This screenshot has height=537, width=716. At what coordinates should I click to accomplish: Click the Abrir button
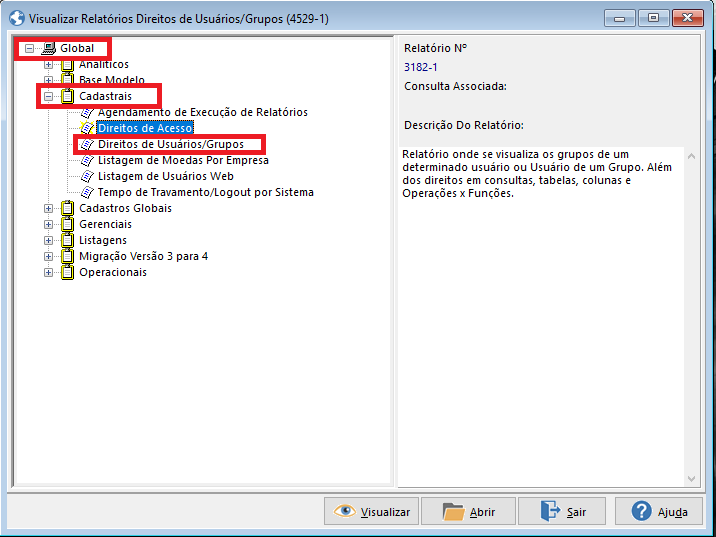click(468, 511)
